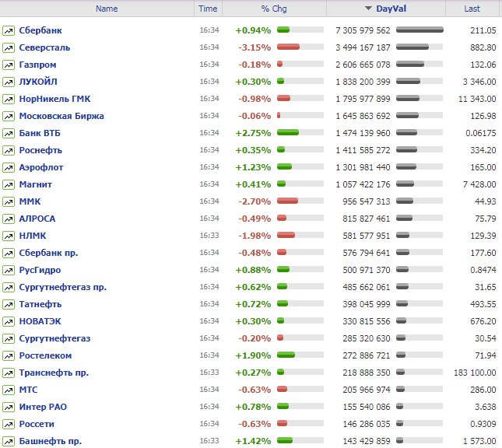Image resolution: width=502 pixels, height=448 pixels.
Task: Click the Name column header
Action: pyautogui.click(x=107, y=9)
